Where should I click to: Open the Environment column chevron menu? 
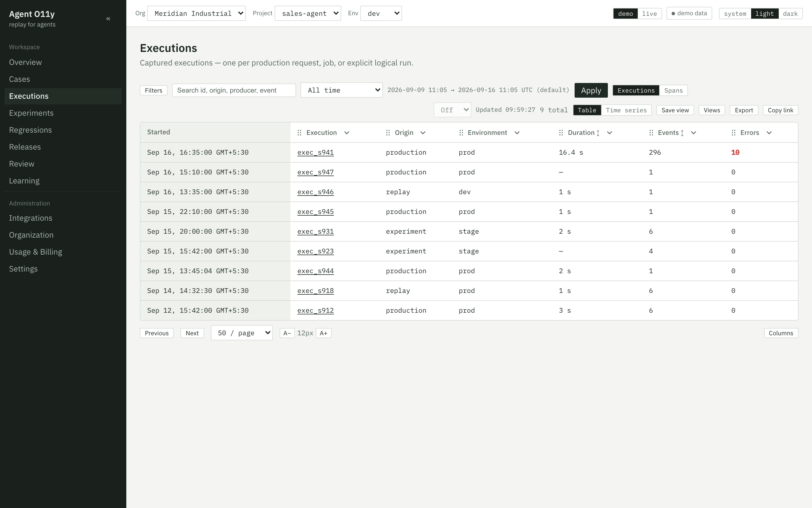(x=517, y=133)
